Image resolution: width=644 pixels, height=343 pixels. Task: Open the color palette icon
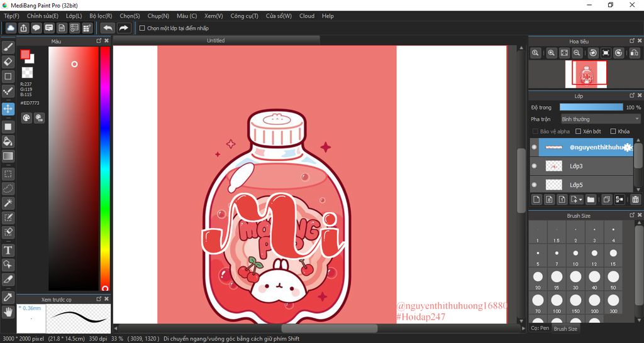tap(26, 117)
